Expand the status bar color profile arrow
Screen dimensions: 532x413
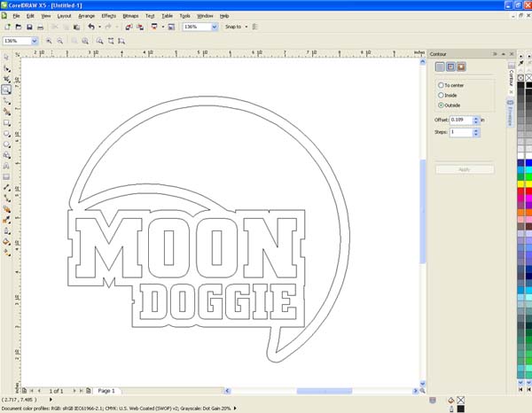pos(235,409)
